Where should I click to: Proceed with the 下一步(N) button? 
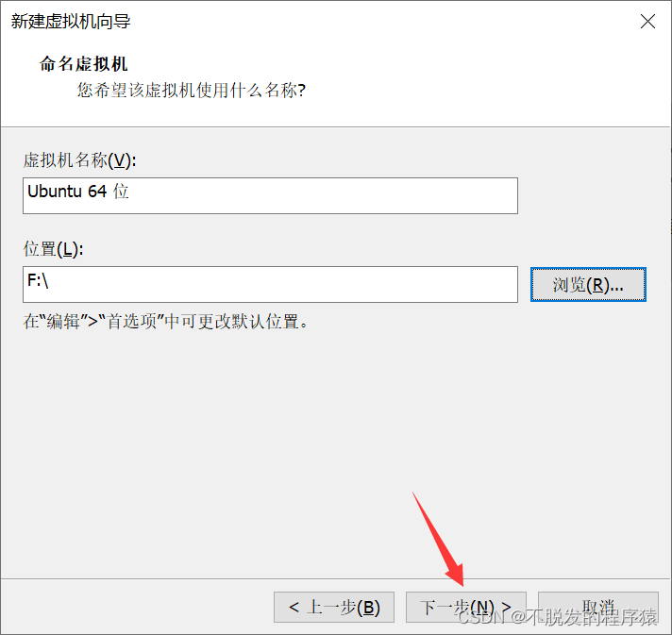(x=466, y=607)
